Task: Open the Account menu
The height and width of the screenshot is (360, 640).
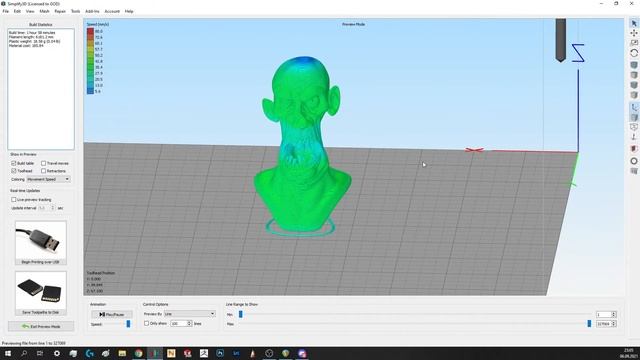Action: [x=112, y=11]
